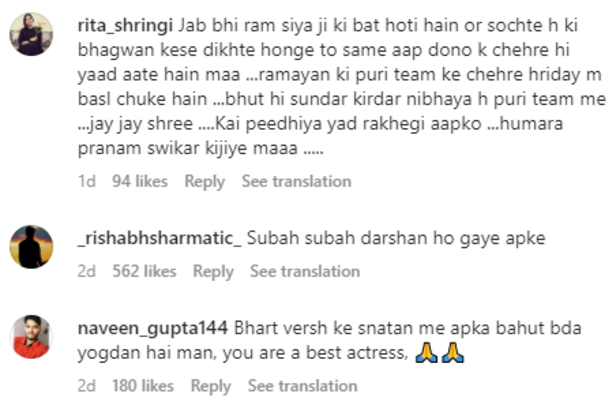Image resolution: width=616 pixels, height=416 pixels.
Task: Reply to rita_shringi's comment
Action: point(205,182)
